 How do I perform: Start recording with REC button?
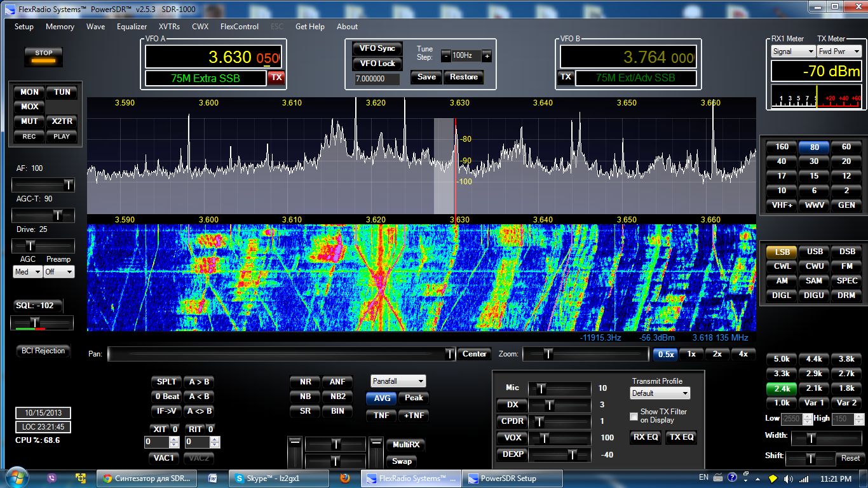[x=29, y=136]
